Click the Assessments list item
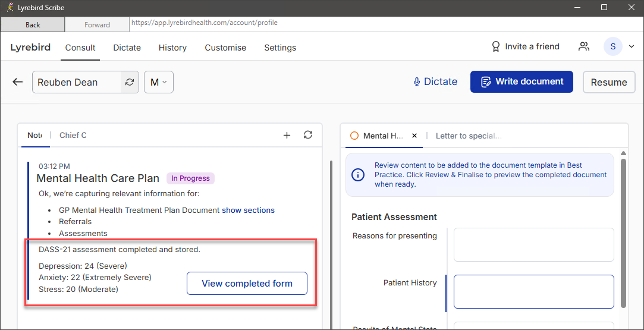644x330 pixels. click(83, 234)
